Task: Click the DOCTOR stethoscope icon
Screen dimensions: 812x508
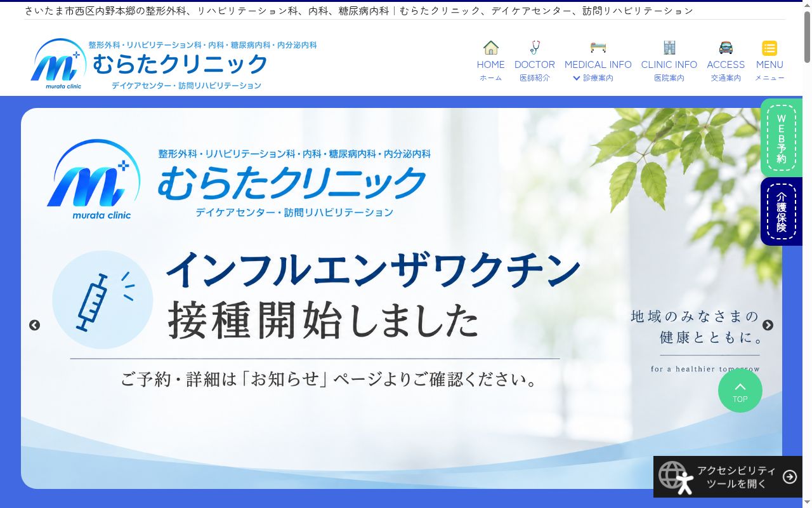Action: (x=535, y=48)
